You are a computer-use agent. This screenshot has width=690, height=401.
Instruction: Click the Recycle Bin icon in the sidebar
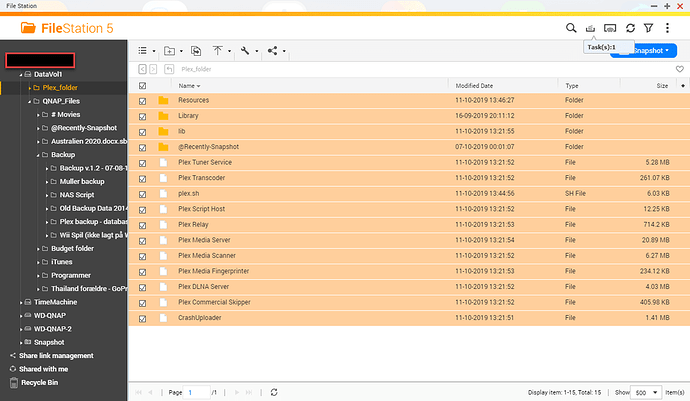tap(14, 383)
